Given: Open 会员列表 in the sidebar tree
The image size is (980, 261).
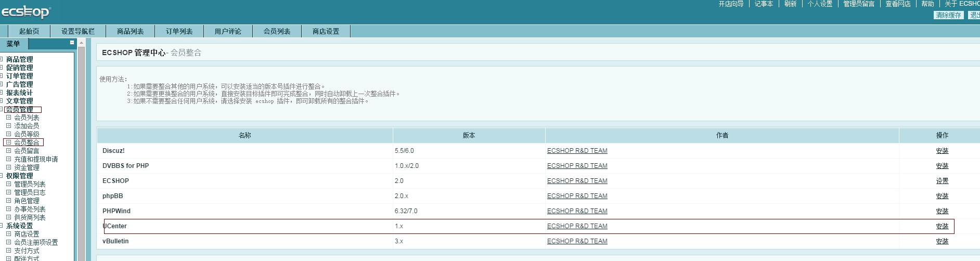Looking at the screenshot, I should 27,118.
